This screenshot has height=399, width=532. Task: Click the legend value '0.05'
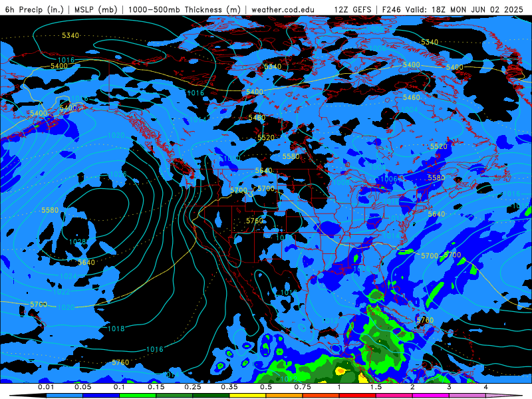pos(82,387)
